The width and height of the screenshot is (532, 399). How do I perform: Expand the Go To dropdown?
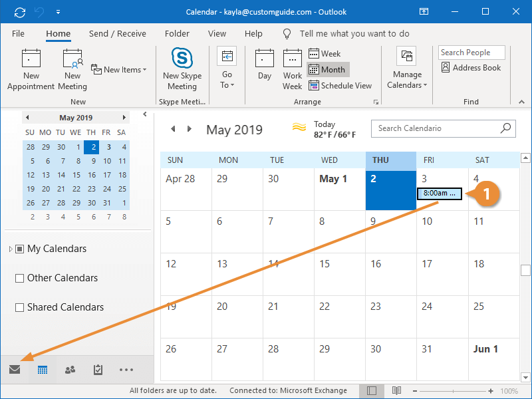click(226, 70)
